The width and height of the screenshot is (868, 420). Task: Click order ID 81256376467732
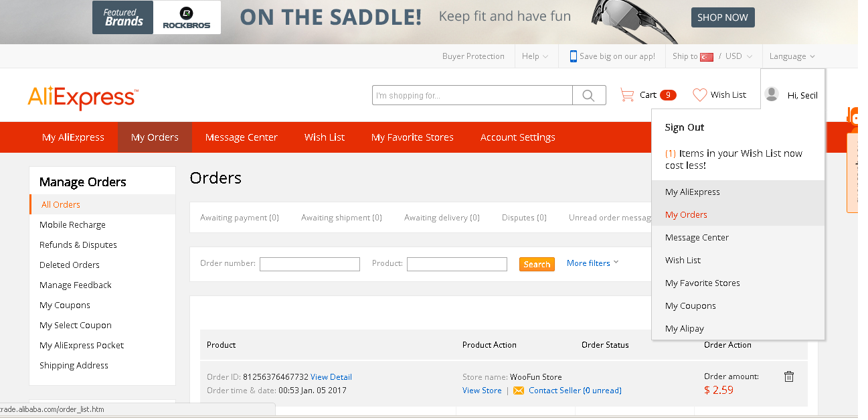(x=276, y=377)
